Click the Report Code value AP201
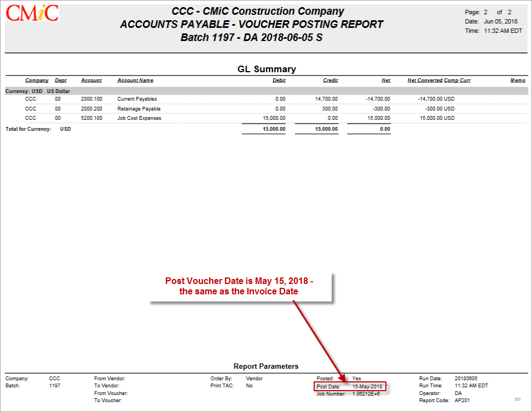532x412 pixels. [x=462, y=401]
